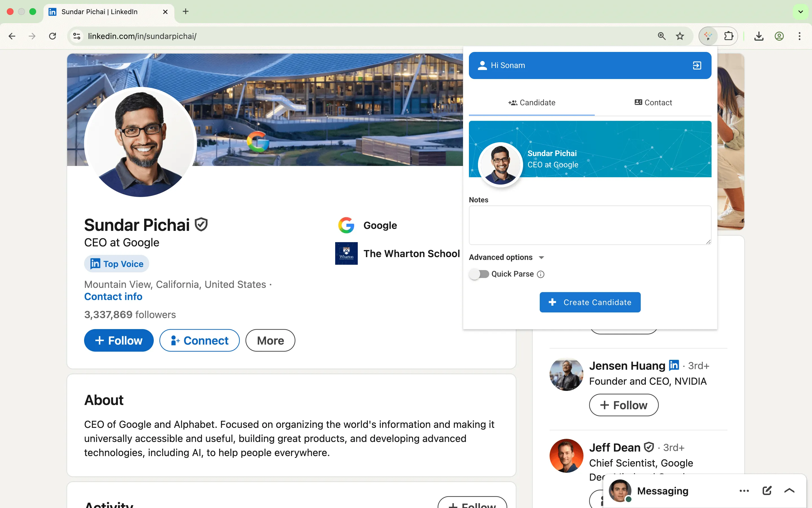Close the Sundar Pichai LinkedIn tab
Screen dimensions: 812x508
coord(165,12)
